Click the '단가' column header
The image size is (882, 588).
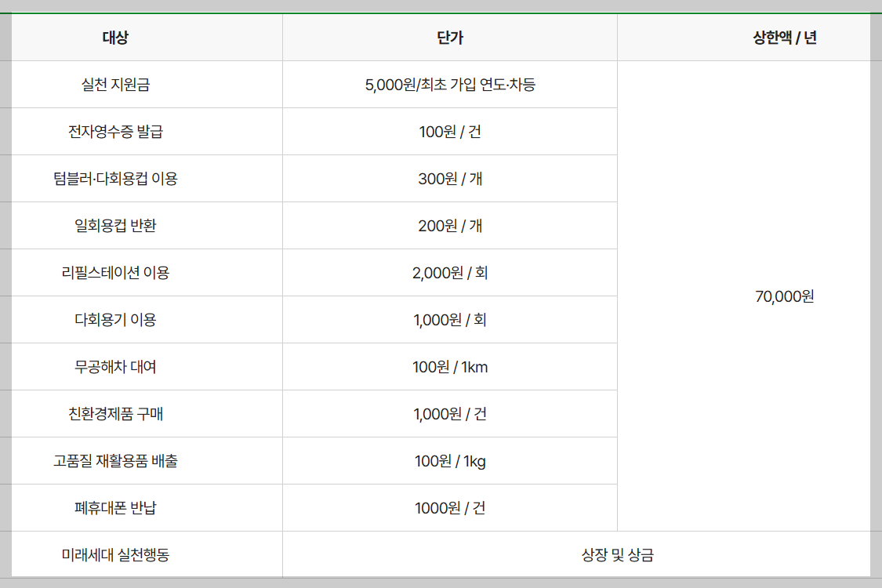450,37
